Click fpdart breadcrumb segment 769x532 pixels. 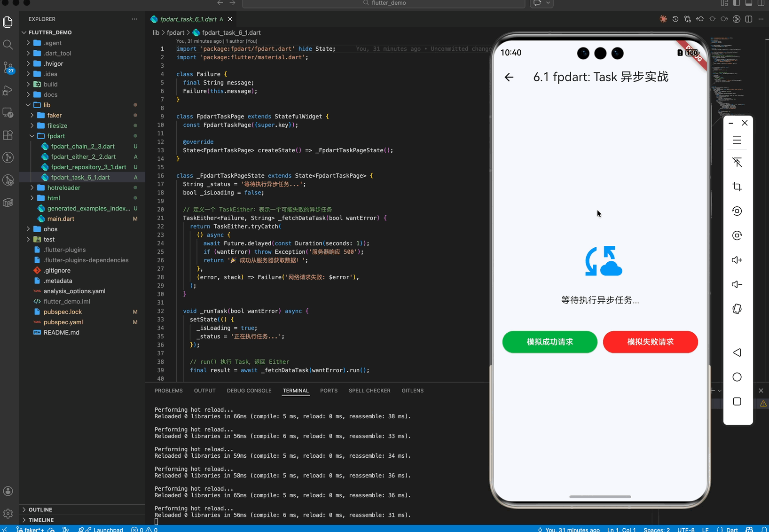pyautogui.click(x=175, y=32)
